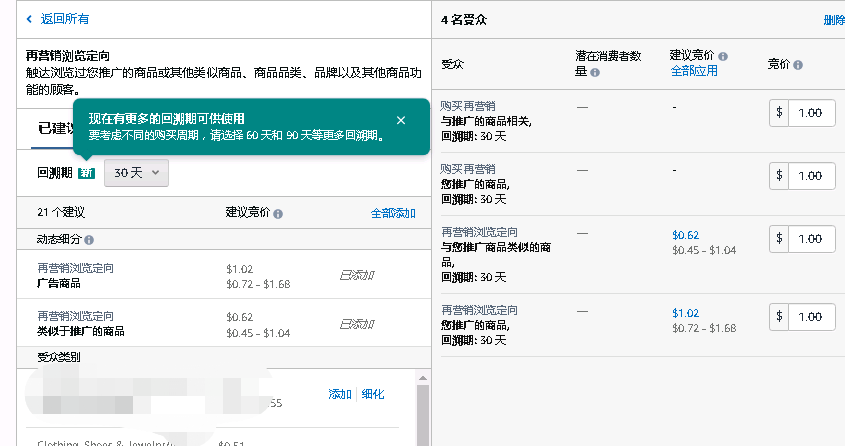Screen dimensions: 845x446
Task: Click the 再营销浏览定向 section heading at top
Action: pyautogui.click(x=68, y=56)
